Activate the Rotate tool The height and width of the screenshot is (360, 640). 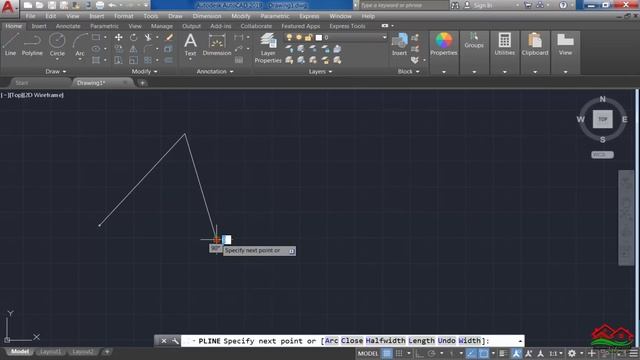point(133,37)
